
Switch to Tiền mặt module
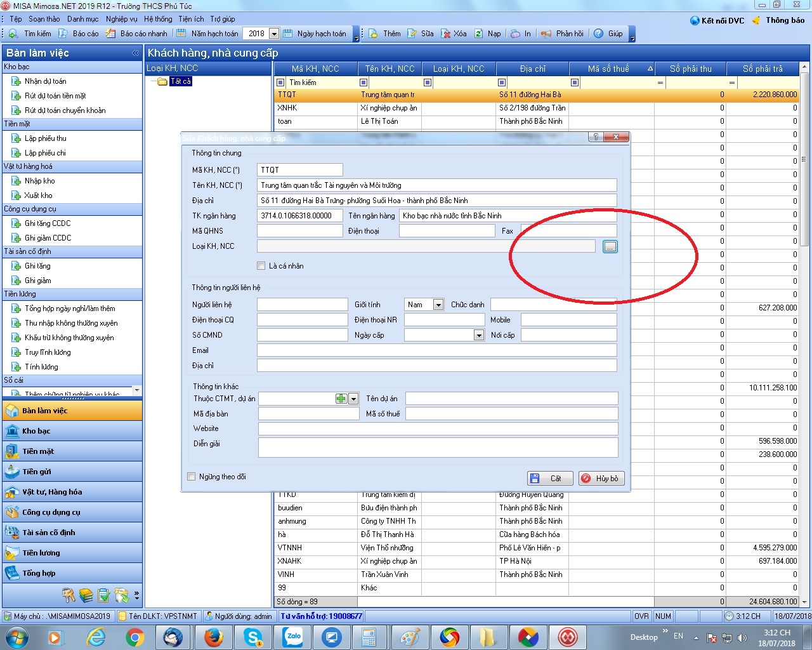[x=72, y=451]
